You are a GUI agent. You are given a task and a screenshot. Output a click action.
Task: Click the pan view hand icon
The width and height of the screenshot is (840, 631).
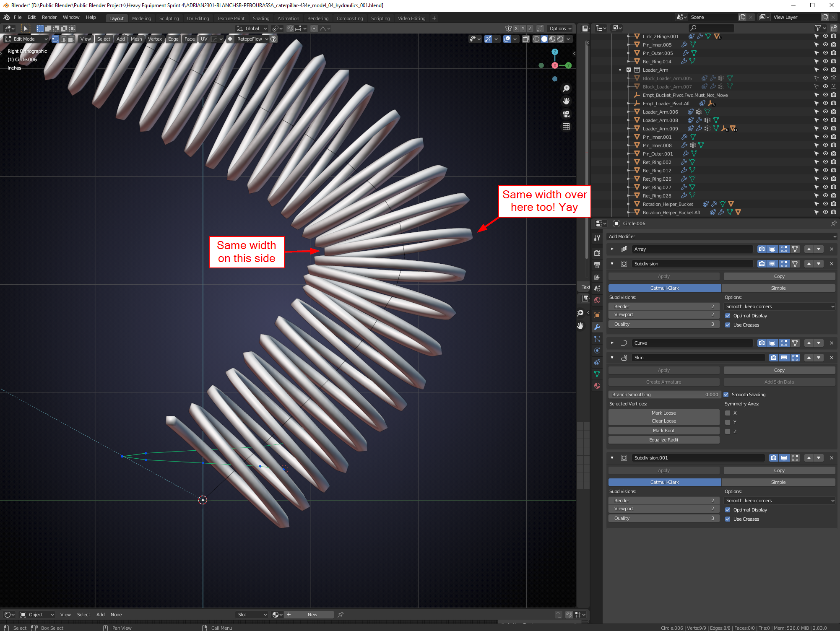point(566,101)
